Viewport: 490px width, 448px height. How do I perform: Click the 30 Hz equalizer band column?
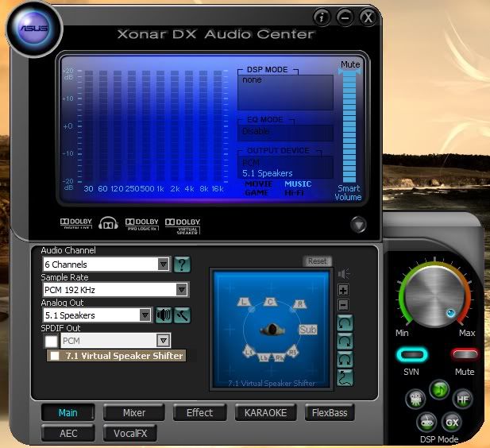point(89,126)
